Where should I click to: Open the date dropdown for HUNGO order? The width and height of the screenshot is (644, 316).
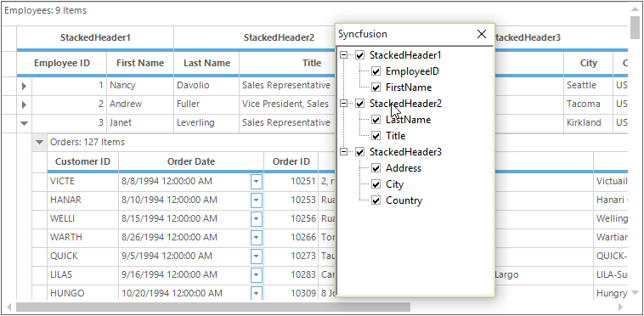point(257,293)
